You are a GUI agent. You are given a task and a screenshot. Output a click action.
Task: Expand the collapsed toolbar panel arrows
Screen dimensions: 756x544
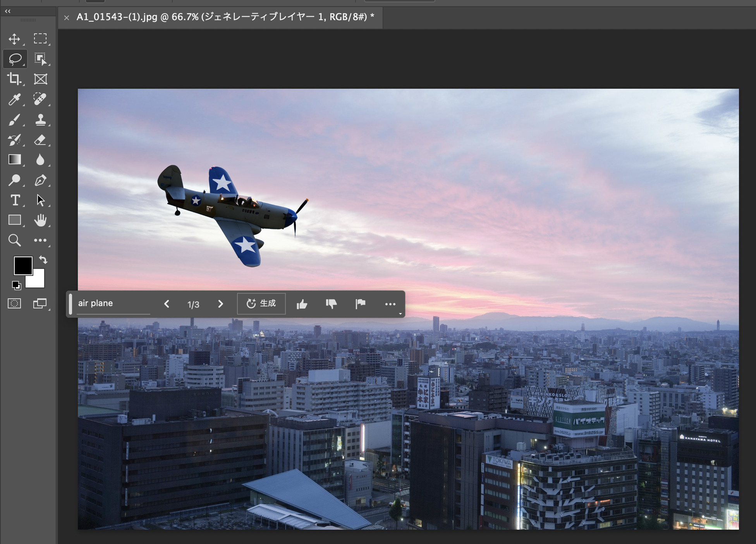[x=8, y=11]
